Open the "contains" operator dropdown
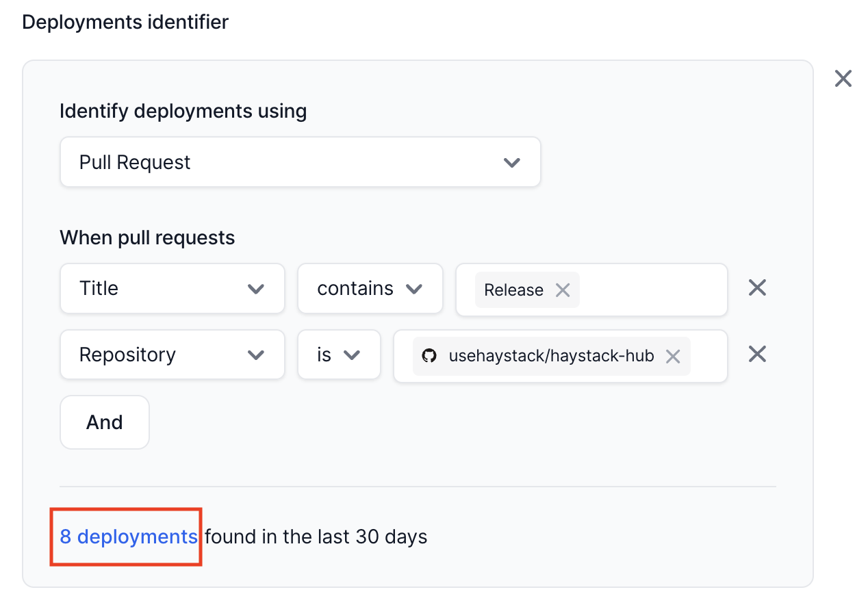The width and height of the screenshot is (868, 605). [x=370, y=289]
